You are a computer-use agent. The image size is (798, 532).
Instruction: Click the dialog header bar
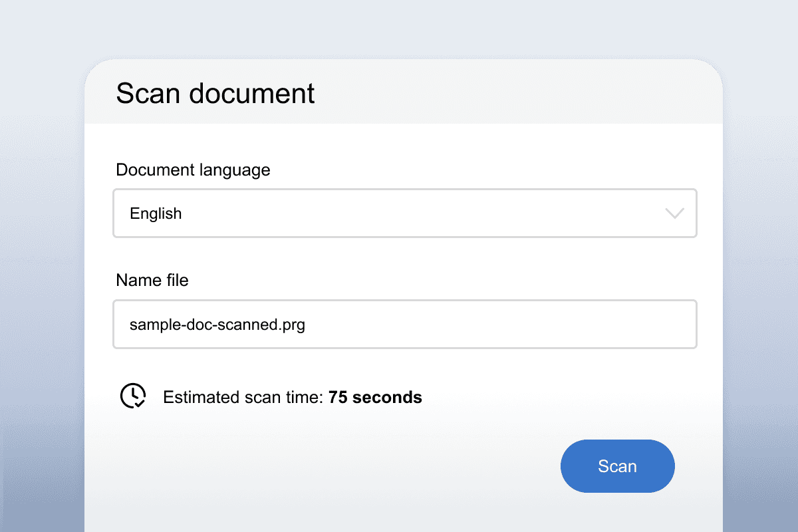coord(404,92)
